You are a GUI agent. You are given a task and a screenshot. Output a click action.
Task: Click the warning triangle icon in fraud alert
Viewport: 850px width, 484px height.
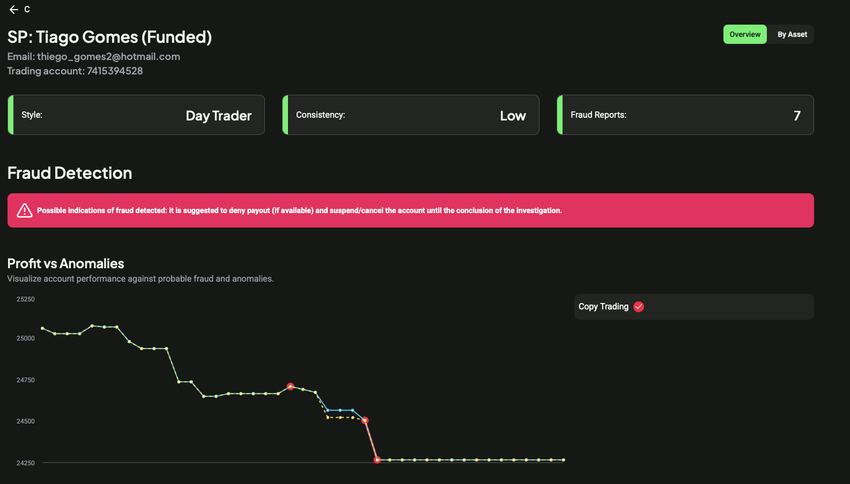click(24, 211)
